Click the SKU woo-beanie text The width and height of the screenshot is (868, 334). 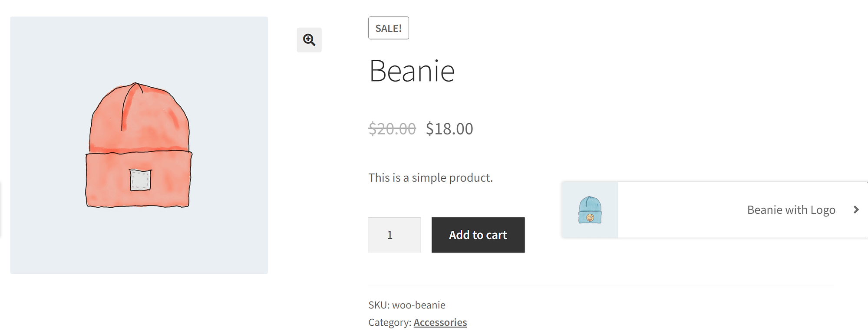pos(419,305)
